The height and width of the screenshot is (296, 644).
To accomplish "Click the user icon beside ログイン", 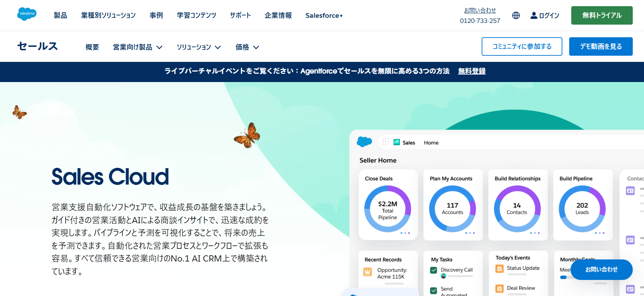I will click(534, 15).
